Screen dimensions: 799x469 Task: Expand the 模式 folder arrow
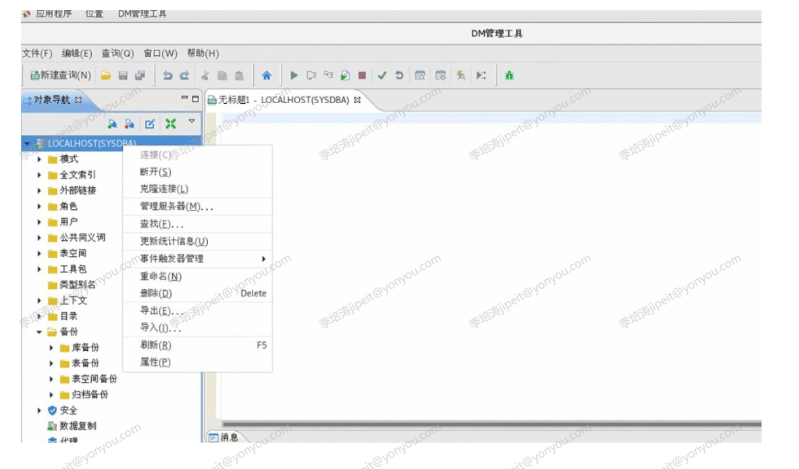[39, 159]
